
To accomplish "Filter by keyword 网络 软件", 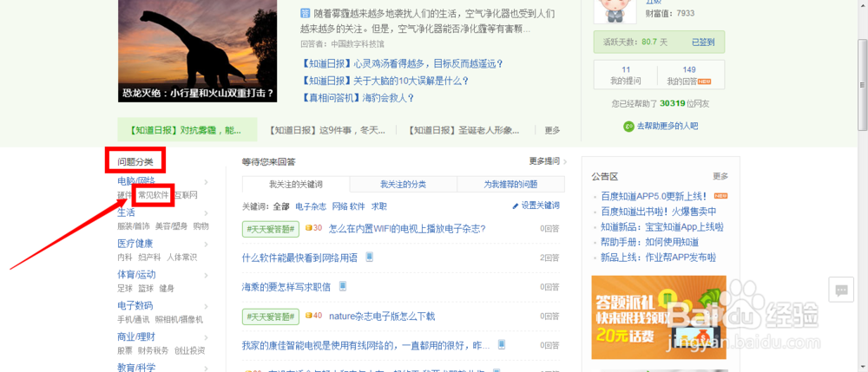I will (348, 206).
